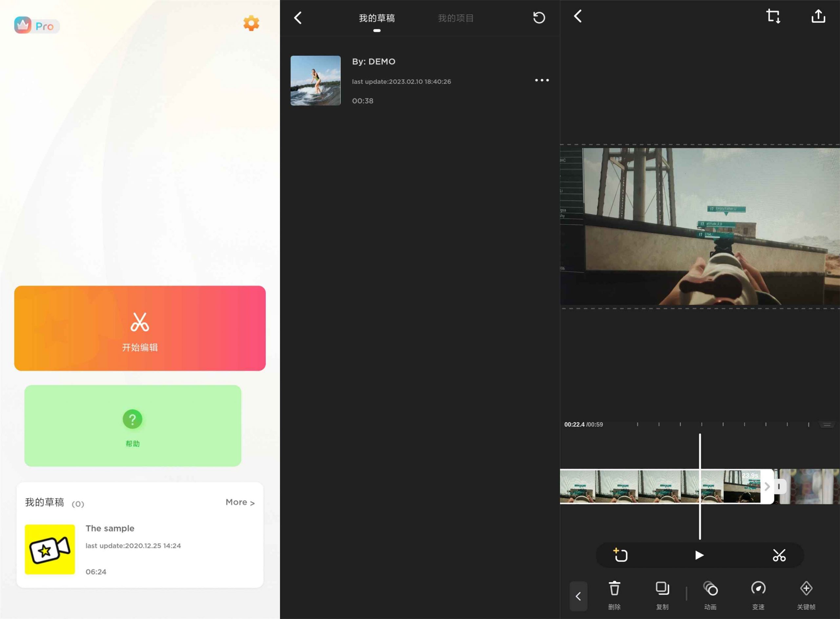Viewport: 840px width, 619px height.
Task: Switch to 我的项目 tab
Action: (x=455, y=18)
